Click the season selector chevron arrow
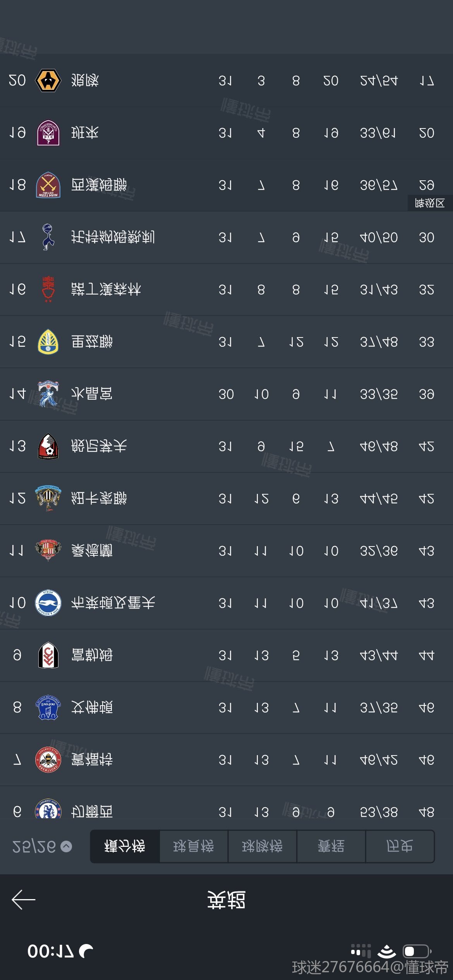Viewport: 453px width, 980px height. click(67, 846)
